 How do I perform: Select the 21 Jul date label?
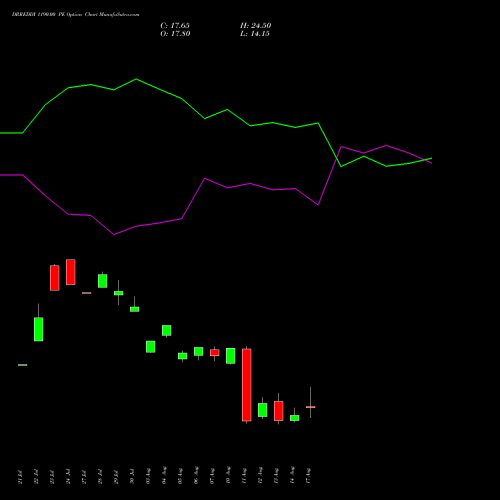point(20,477)
